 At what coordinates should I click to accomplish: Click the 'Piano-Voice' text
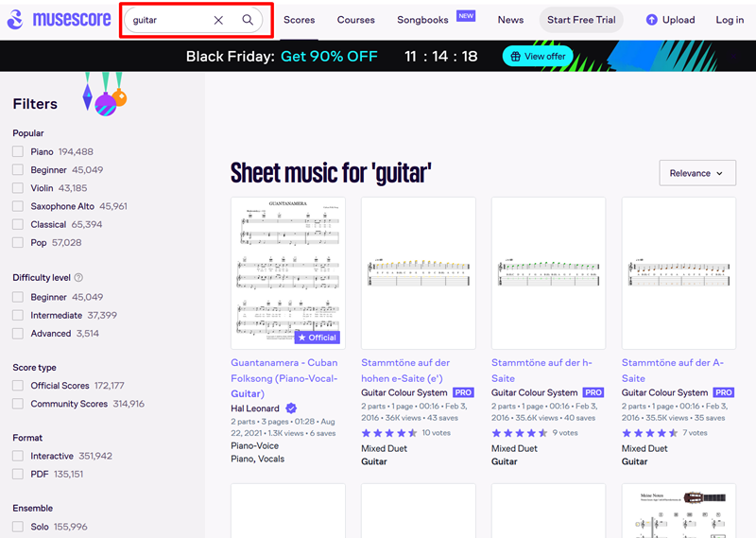coord(254,445)
